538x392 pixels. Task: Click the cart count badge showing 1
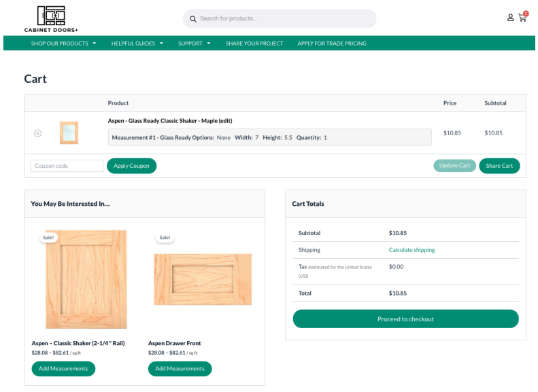coord(526,14)
